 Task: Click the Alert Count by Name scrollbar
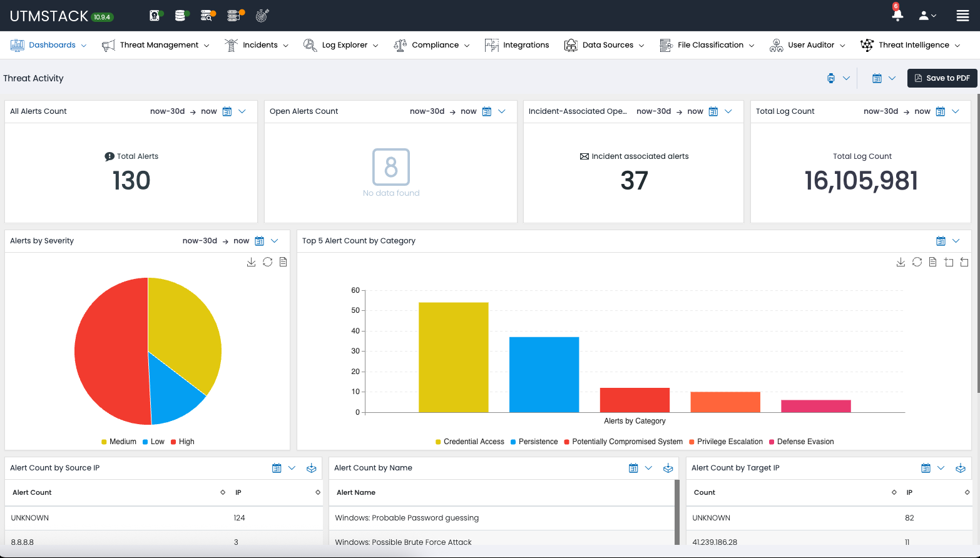click(677, 512)
